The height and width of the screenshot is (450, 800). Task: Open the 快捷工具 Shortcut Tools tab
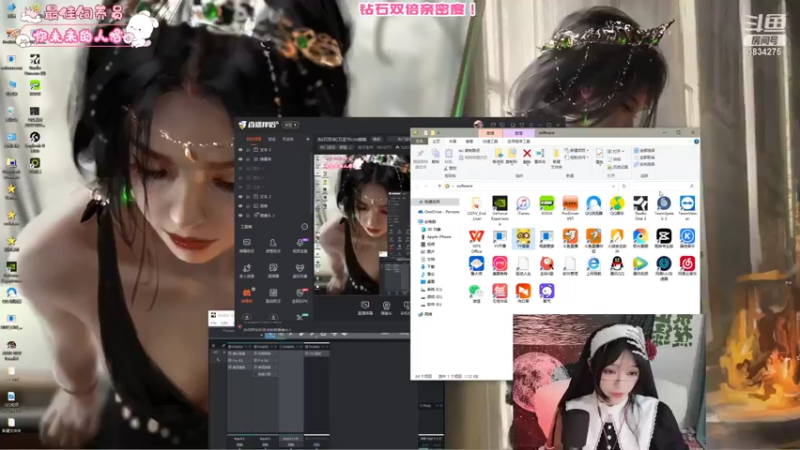(490, 141)
